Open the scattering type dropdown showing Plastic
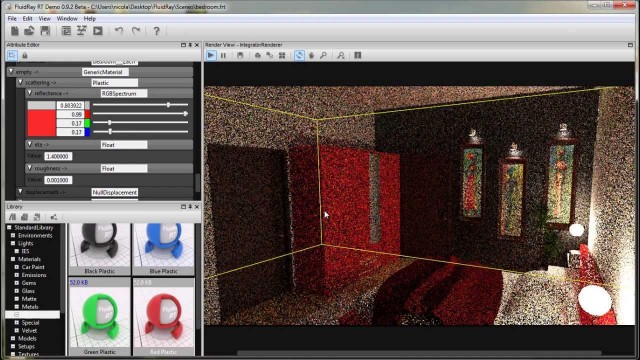The image size is (640, 360). (114, 83)
